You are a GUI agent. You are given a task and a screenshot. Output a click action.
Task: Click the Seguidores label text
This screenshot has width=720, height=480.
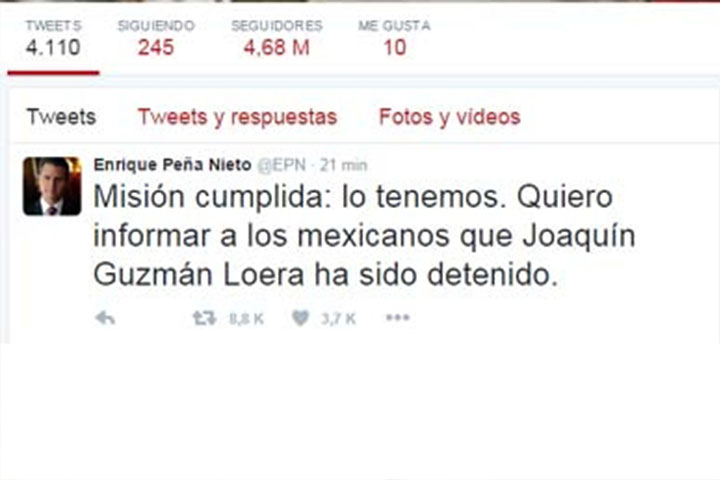[276, 26]
